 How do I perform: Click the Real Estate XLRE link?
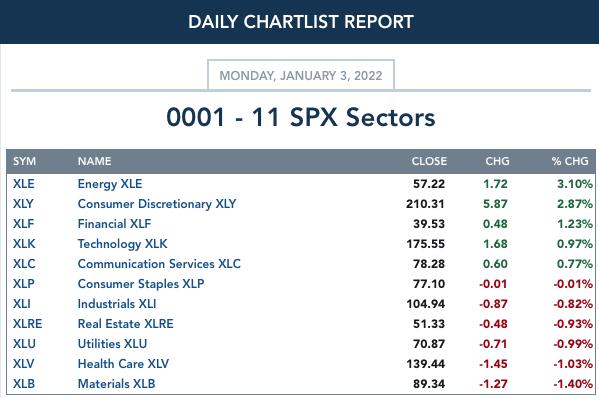click(x=125, y=324)
